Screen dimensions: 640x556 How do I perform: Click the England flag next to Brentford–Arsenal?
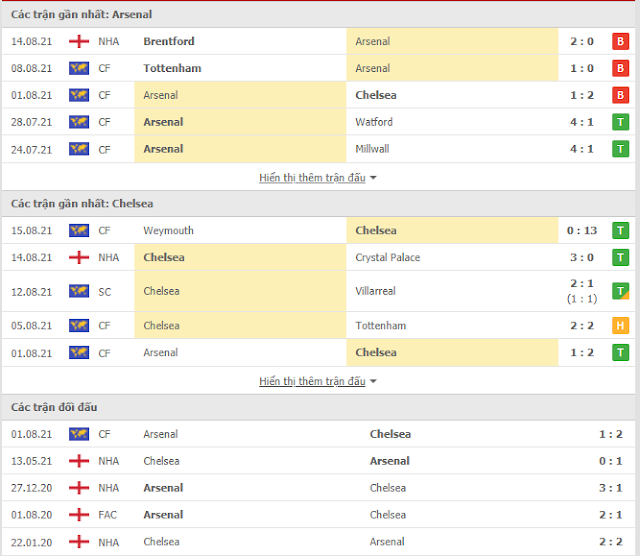[x=79, y=41]
